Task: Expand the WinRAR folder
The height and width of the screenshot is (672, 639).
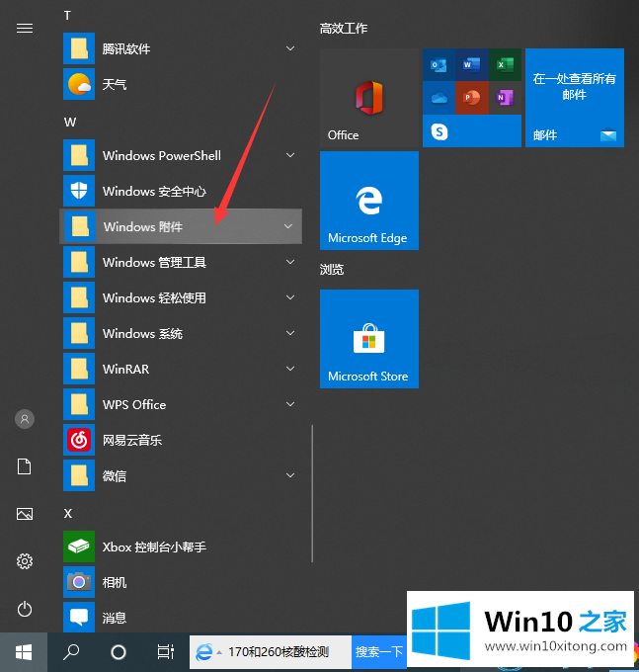Action: coord(182,369)
